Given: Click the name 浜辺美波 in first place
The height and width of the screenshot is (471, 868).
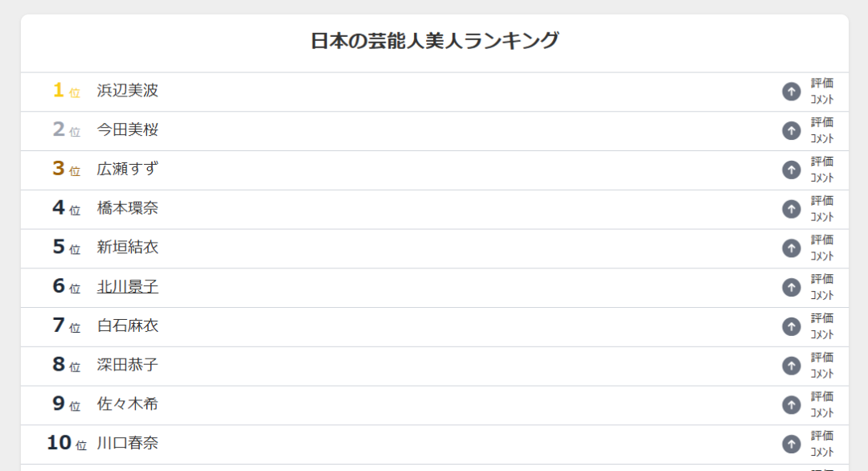Looking at the screenshot, I should (x=128, y=91).
